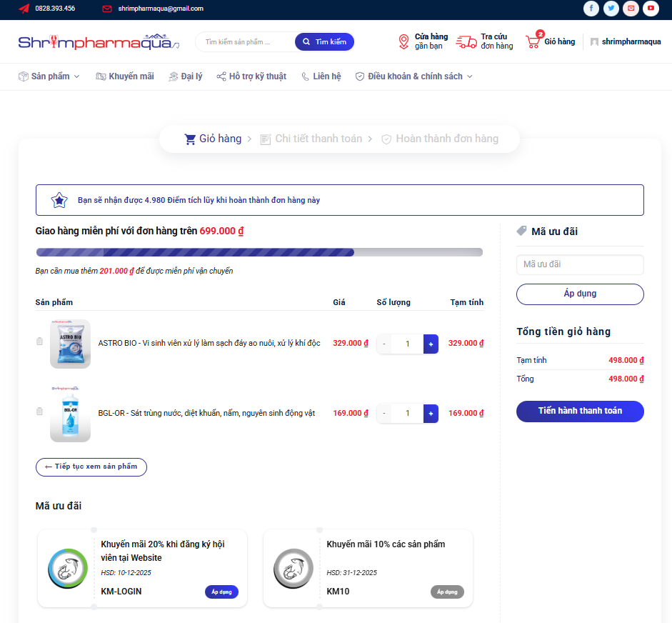Expand Điều khoản & chính sách menu
672x623 pixels.
(x=414, y=76)
